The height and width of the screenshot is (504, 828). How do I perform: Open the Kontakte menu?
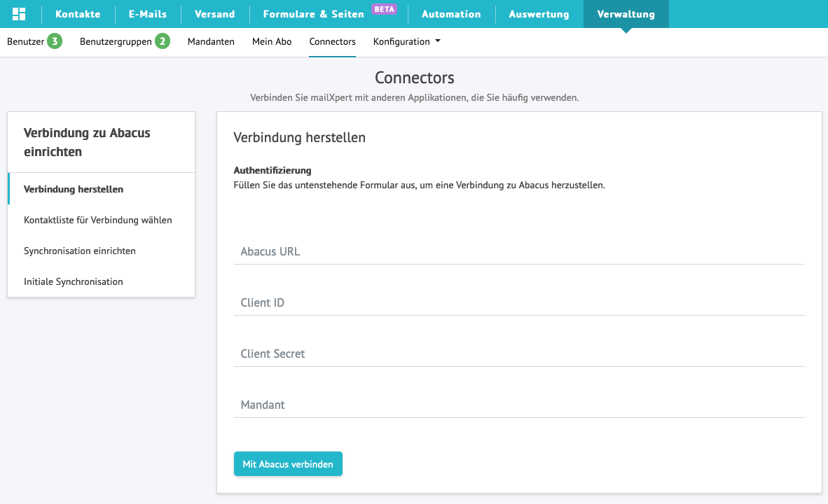coord(78,14)
